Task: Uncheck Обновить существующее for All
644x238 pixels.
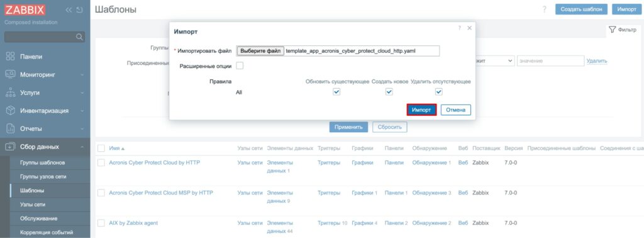Action: point(336,92)
